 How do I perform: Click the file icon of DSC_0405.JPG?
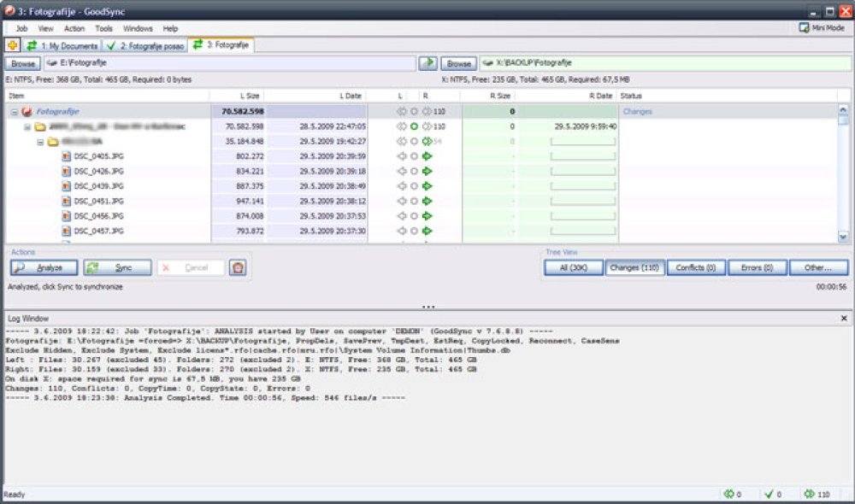[x=66, y=156]
